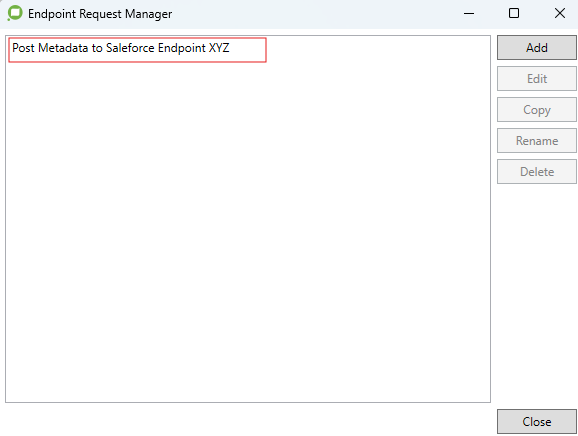The width and height of the screenshot is (578, 436).
Task: Click the empty area of the request list
Action: [x=248, y=232]
